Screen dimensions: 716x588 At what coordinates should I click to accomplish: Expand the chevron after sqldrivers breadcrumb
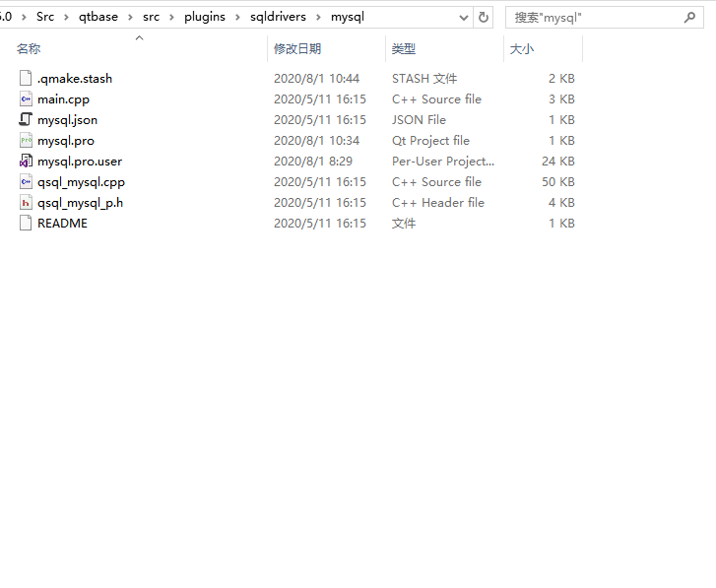[x=319, y=18]
